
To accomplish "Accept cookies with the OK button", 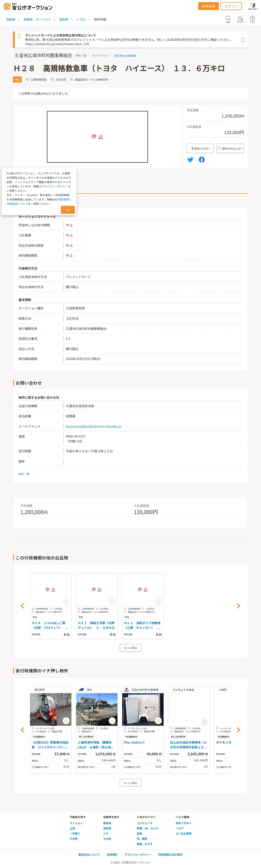I will pos(68,210).
